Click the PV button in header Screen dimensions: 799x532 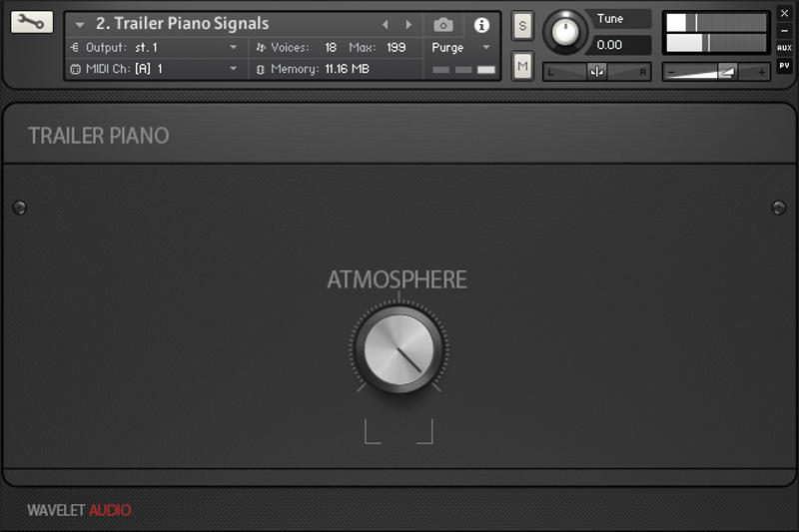coord(784,65)
